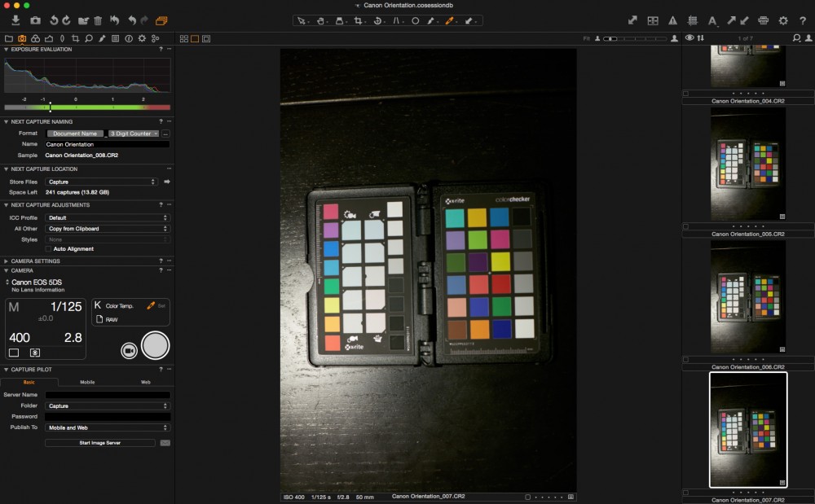Image resolution: width=815 pixels, height=504 pixels.
Task: Collapse the Next Capture Naming panel
Action: click(7, 121)
